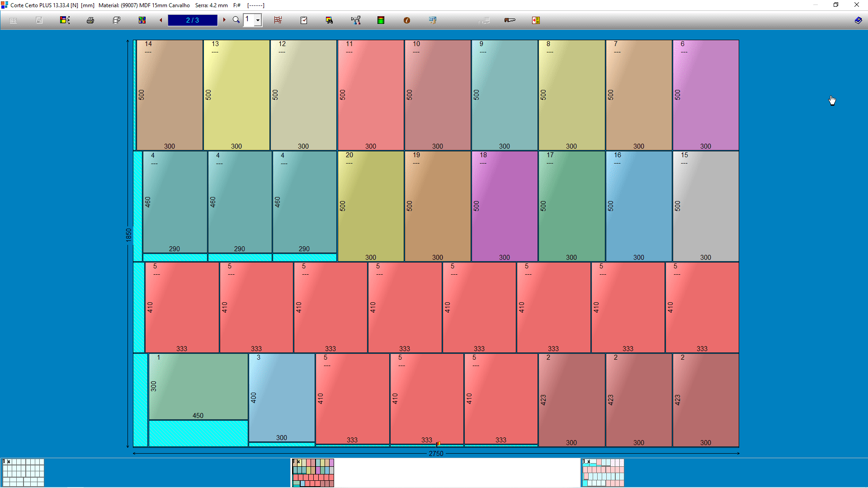
Task: Click the red cutting grid icon
Action: 278,20
